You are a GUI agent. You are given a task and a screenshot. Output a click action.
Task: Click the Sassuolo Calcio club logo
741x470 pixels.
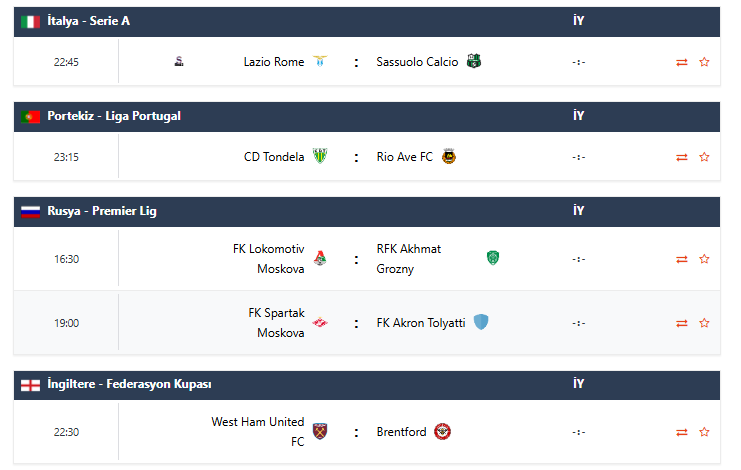474,62
